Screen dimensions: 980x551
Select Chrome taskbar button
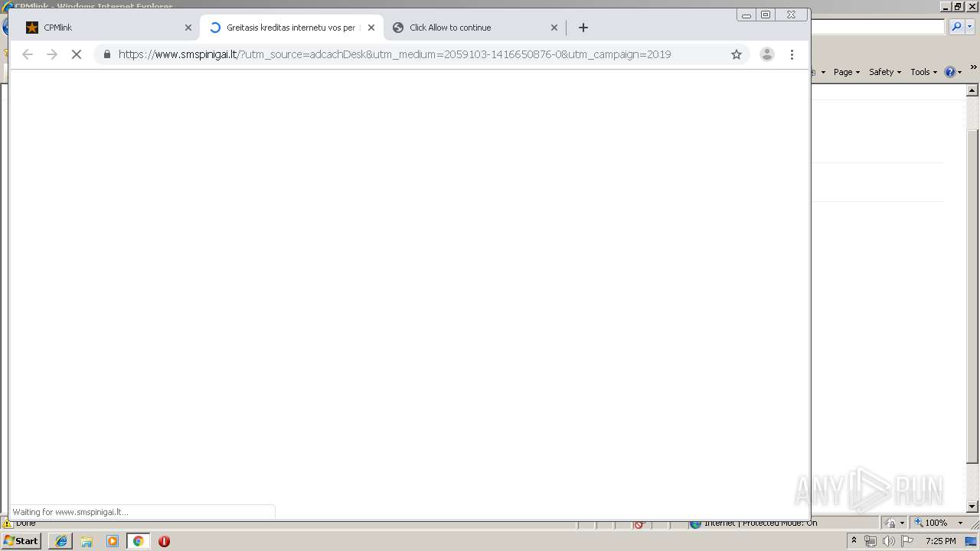pos(138,541)
